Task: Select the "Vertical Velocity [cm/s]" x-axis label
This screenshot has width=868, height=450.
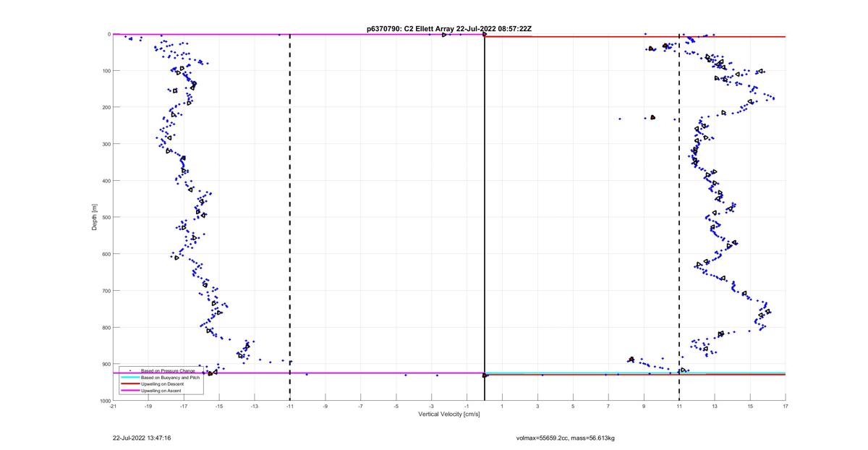Action: [x=449, y=414]
